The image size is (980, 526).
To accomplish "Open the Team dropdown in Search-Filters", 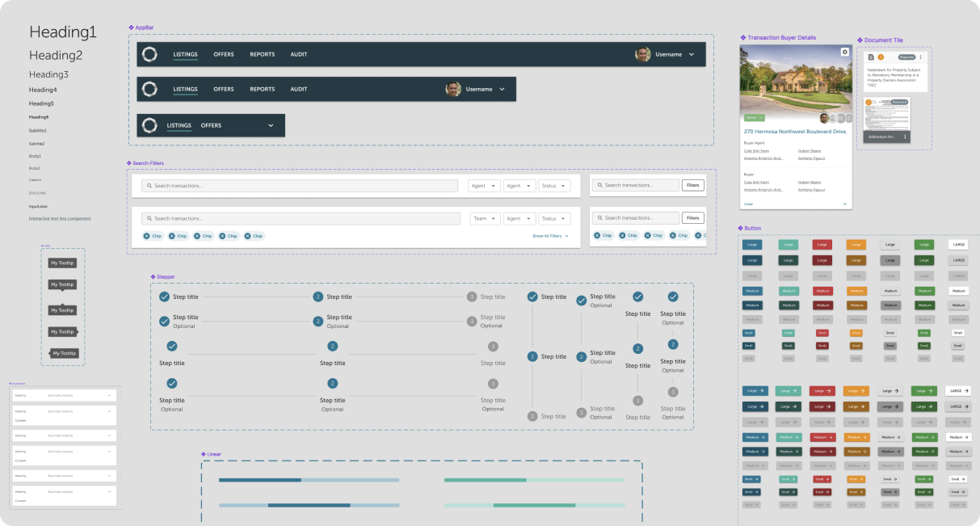I will (x=484, y=217).
